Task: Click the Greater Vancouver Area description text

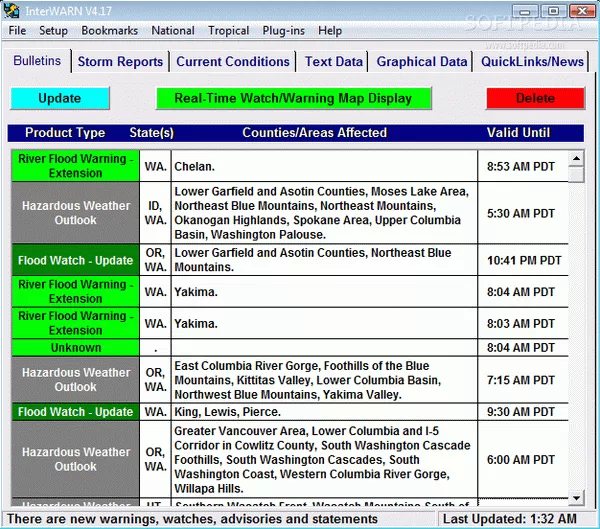Action: click(322, 459)
